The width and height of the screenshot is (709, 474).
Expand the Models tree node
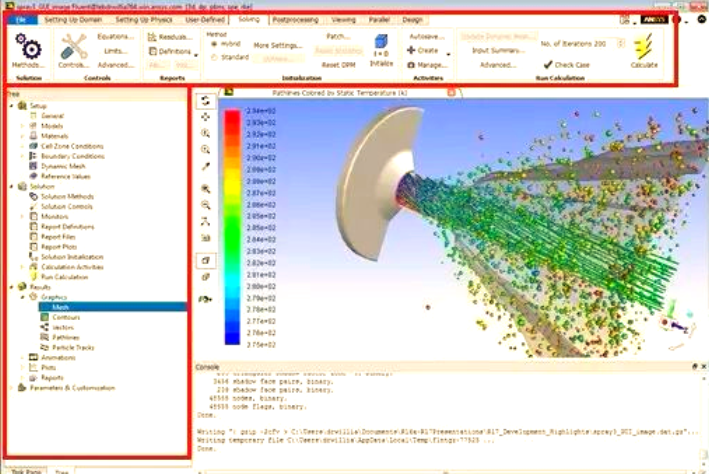[x=22, y=126]
